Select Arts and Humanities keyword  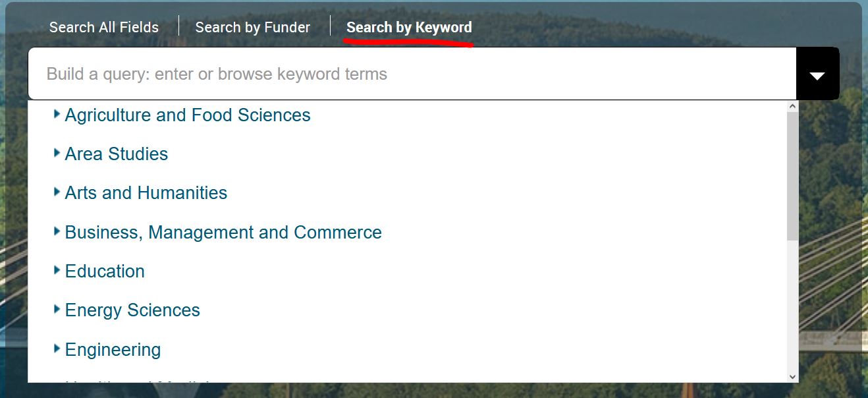146,192
